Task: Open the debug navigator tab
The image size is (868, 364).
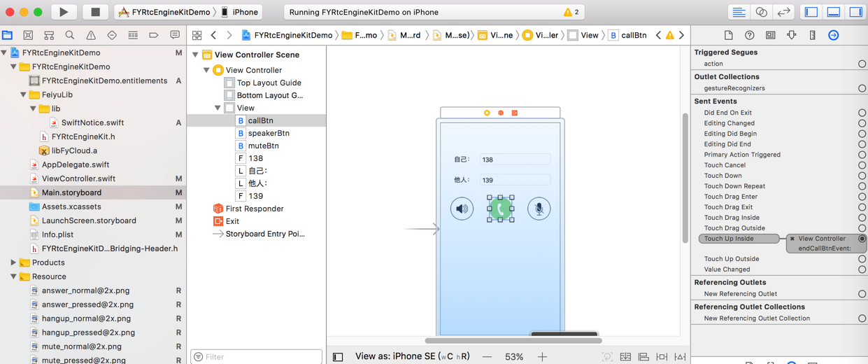Action: tap(133, 35)
